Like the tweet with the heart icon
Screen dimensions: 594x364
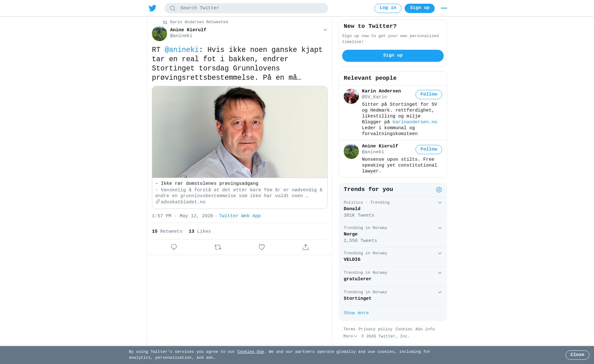coord(262,247)
